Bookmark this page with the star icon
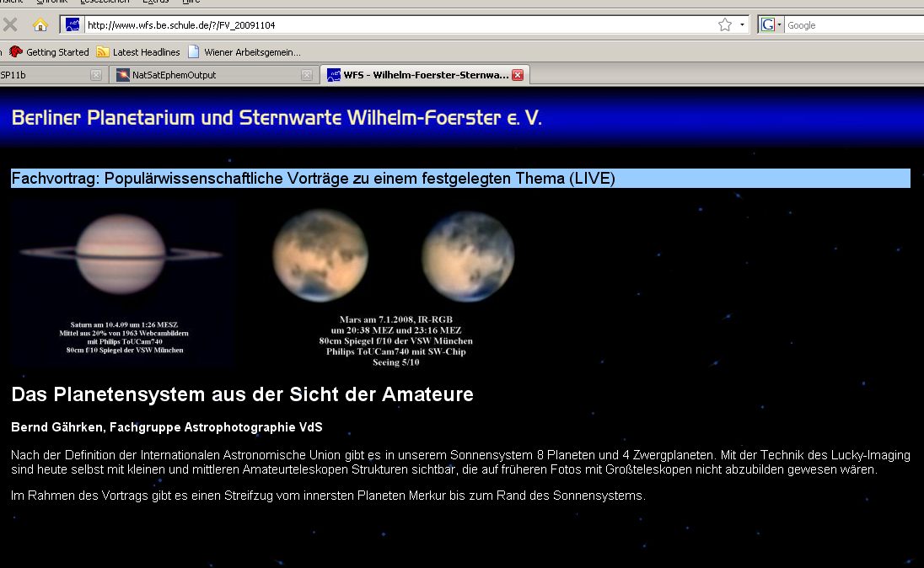 pos(724,25)
